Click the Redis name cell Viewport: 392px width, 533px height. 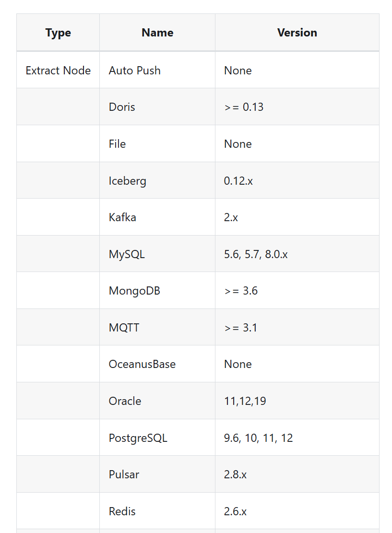click(x=122, y=511)
